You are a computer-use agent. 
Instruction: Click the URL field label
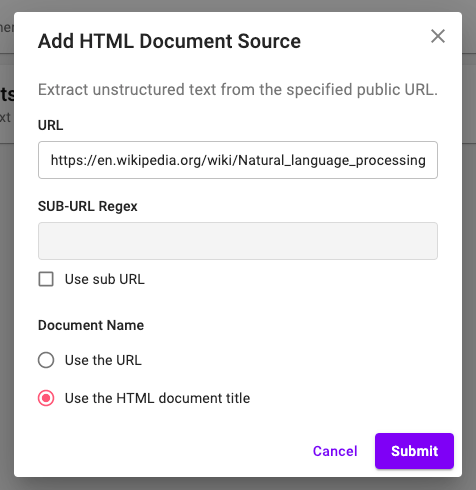50,125
